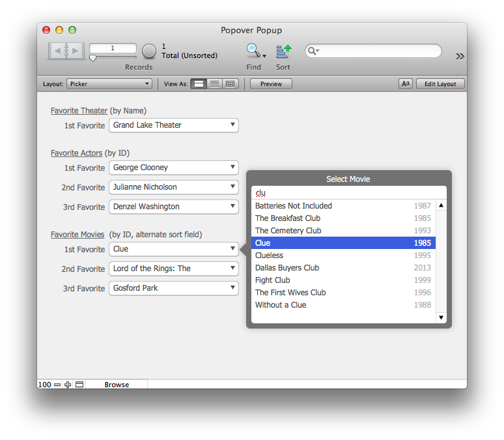This screenshot has height=440, width=504.
Task: Switch to Table view in View As
Action: point(231,84)
